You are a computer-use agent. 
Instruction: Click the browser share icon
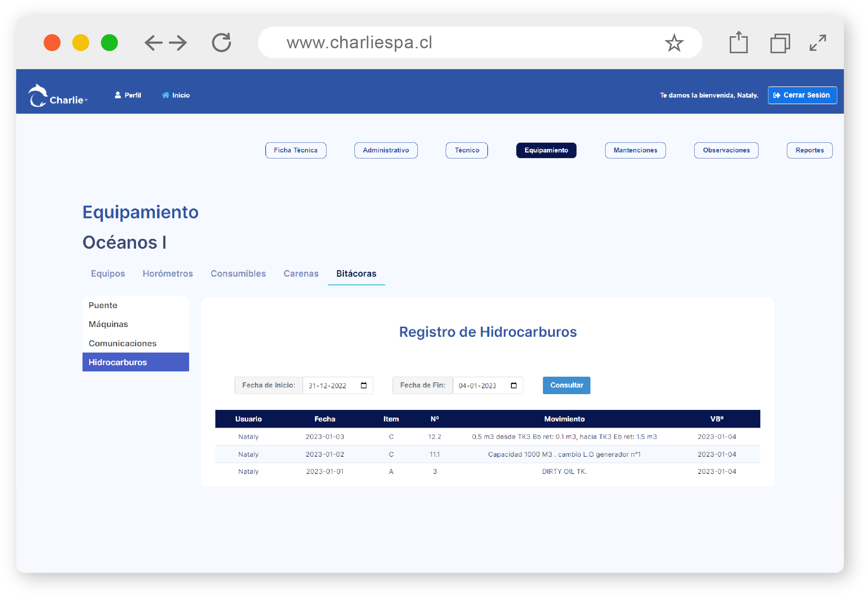coord(738,43)
